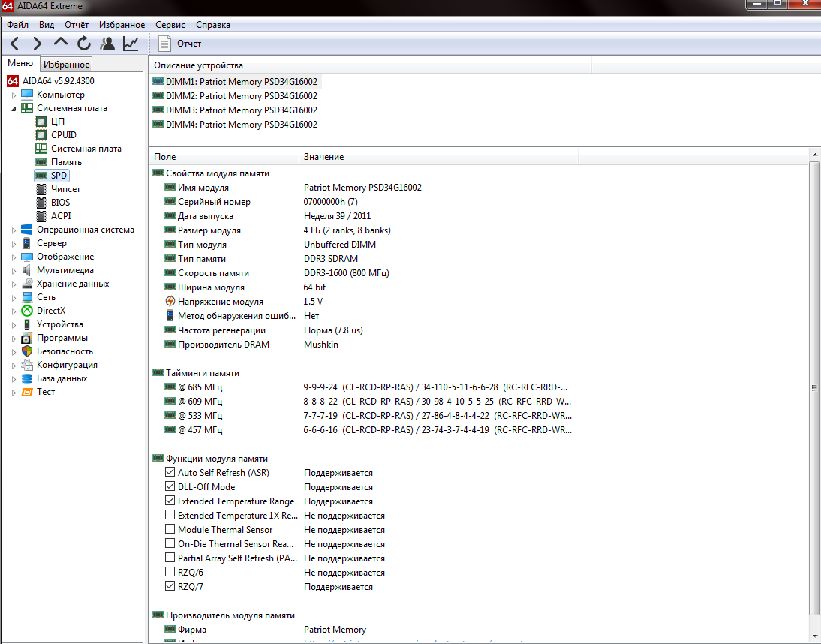This screenshot has width=821, height=644.
Task: Click the Отчёт toolbar button label
Action: click(x=189, y=44)
